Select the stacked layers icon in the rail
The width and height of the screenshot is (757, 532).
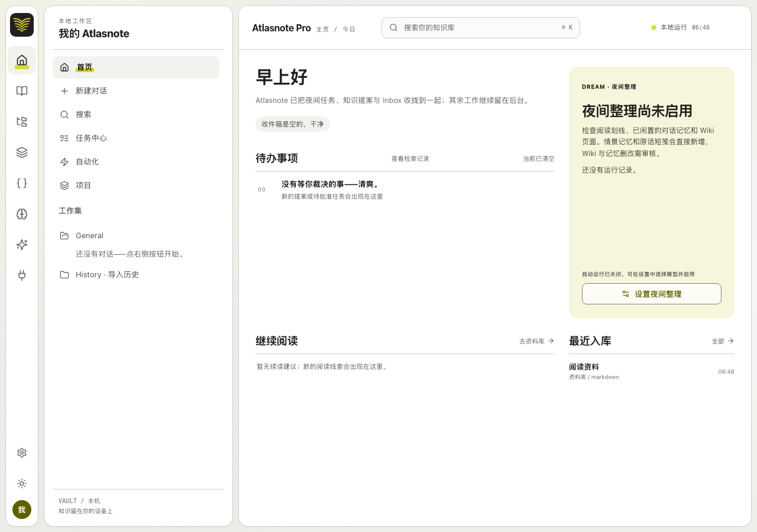(22, 153)
